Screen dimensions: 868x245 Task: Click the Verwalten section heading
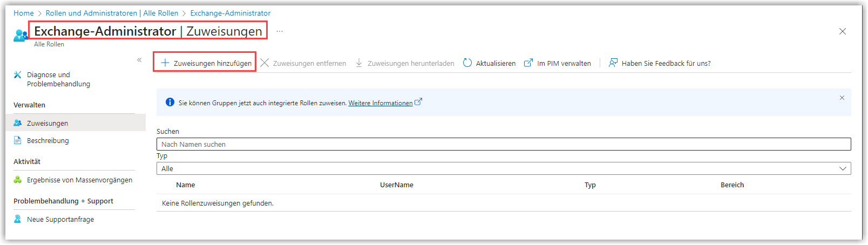29,105
